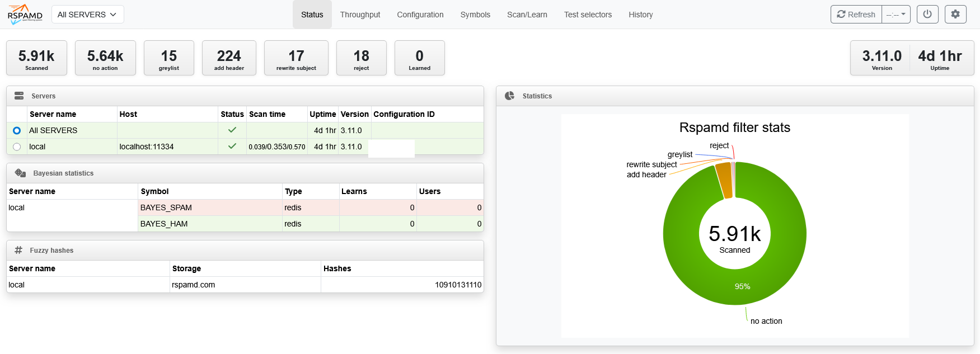Click the Servers panel server icon
980x354 pixels.
click(19, 96)
